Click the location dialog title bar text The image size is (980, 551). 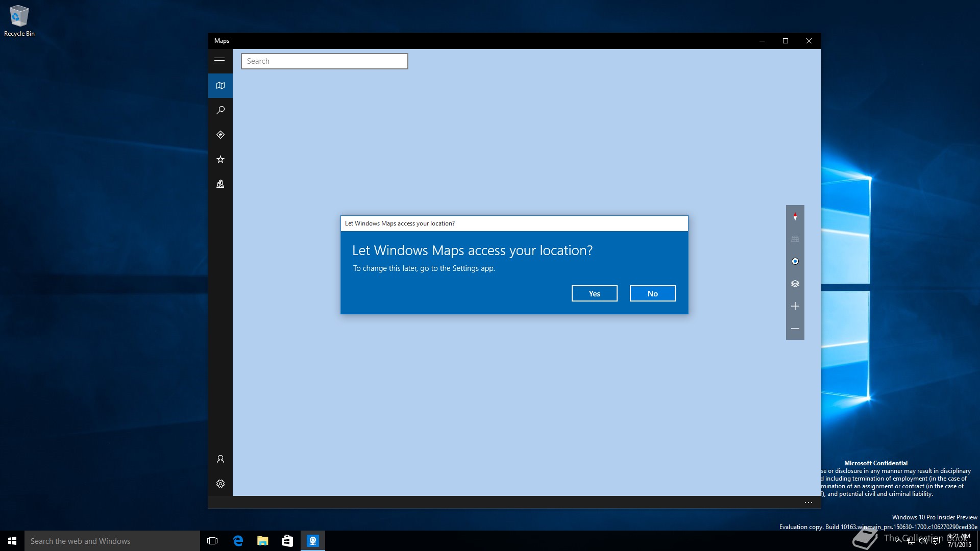[x=400, y=223]
